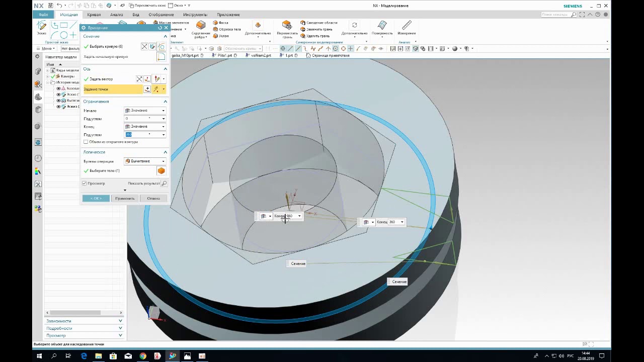Open the Конец type dropdown
This screenshot has height=362, width=644.
tap(145, 127)
